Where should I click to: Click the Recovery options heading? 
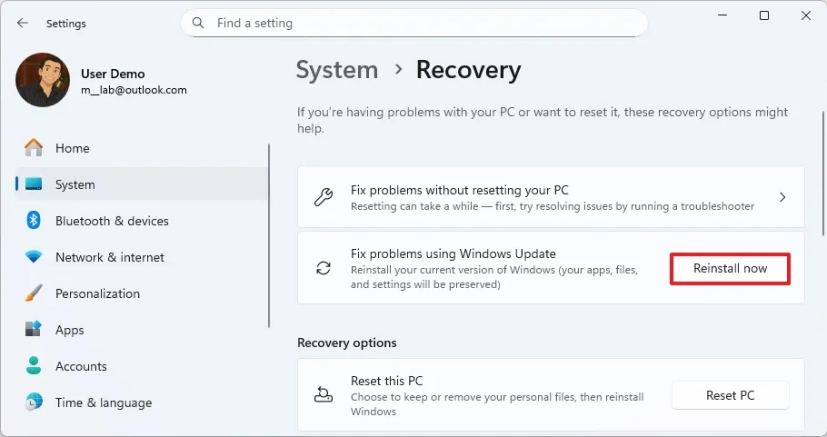pyautogui.click(x=347, y=343)
